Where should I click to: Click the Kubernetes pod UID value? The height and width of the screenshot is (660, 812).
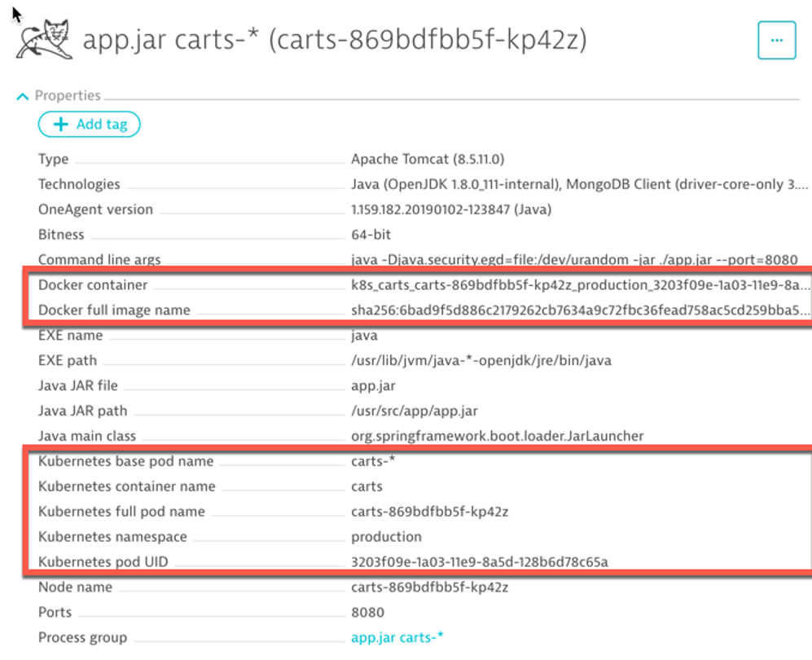pyautogui.click(x=480, y=562)
